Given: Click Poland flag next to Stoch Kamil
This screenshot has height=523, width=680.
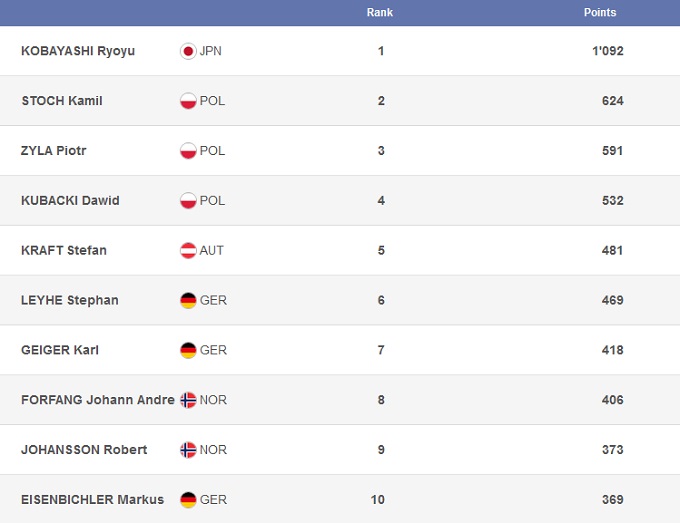Looking at the screenshot, I should click(x=188, y=101).
